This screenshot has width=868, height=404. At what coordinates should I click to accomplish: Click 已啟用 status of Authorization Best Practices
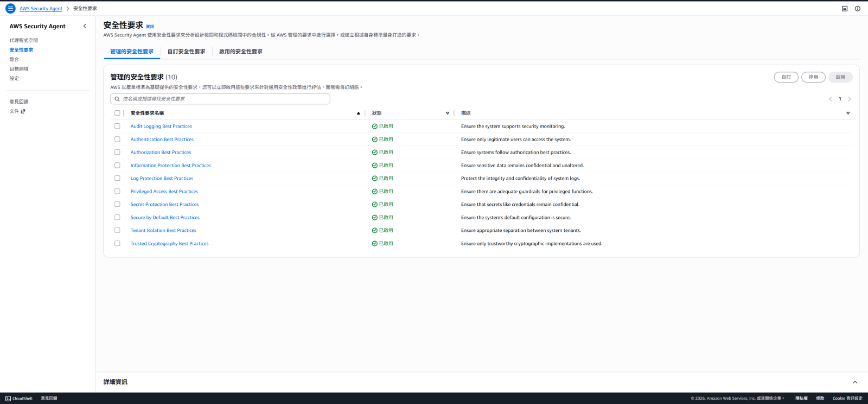point(382,153)
